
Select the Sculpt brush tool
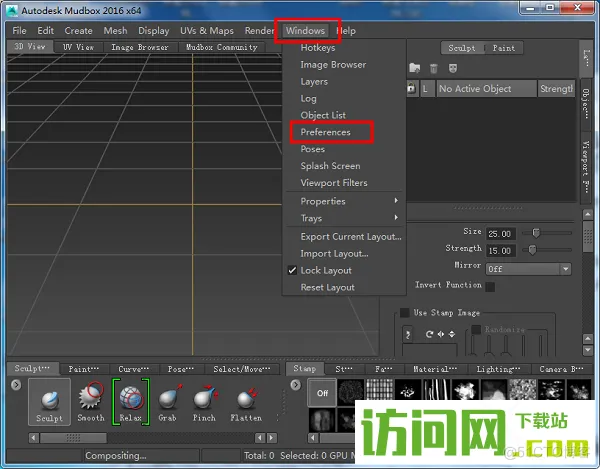pyautogui.click(x=49, y=402)
